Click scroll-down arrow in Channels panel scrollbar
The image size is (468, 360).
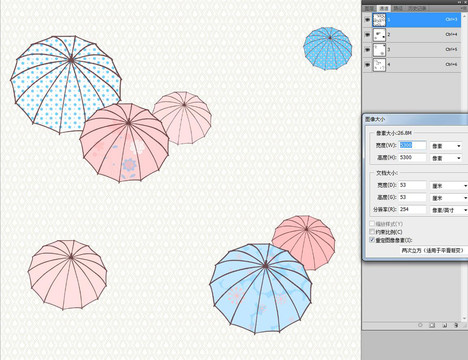(464, 318)
